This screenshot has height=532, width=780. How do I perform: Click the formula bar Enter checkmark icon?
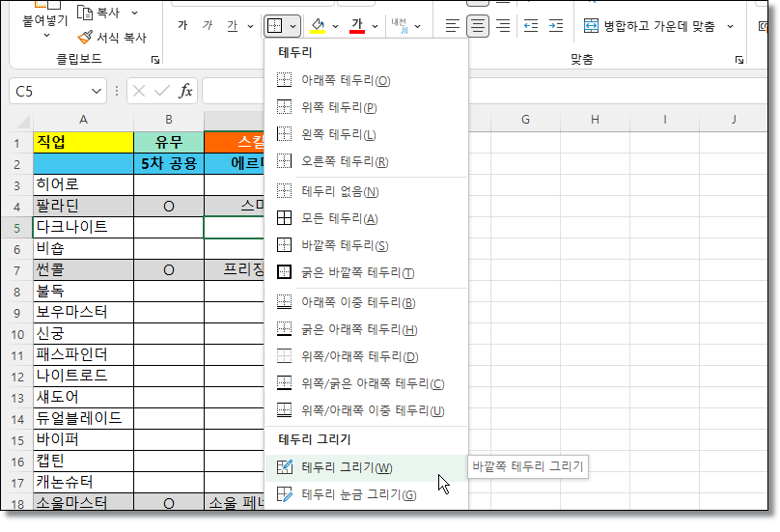coord(161,91)
